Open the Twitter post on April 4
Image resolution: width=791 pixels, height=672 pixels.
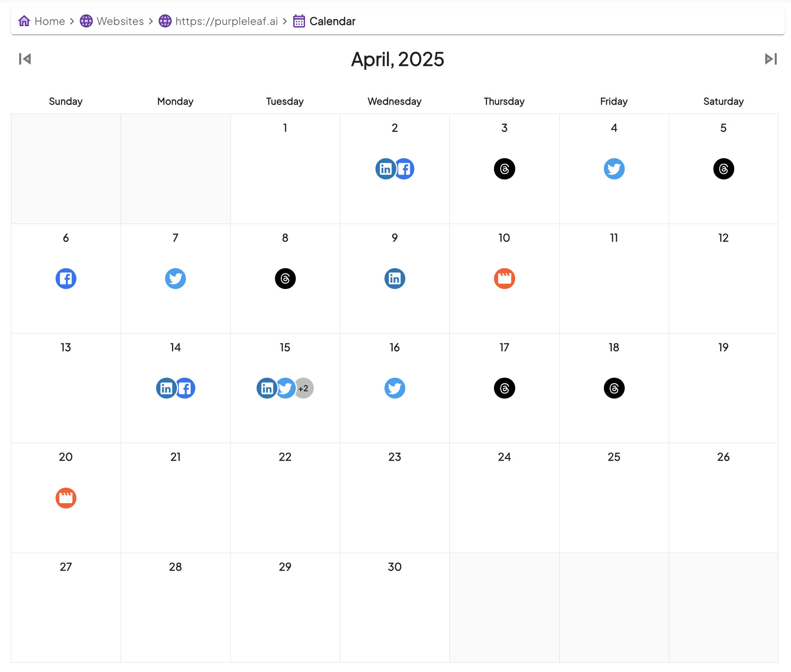pyautogui.click(x=614, y=169)
